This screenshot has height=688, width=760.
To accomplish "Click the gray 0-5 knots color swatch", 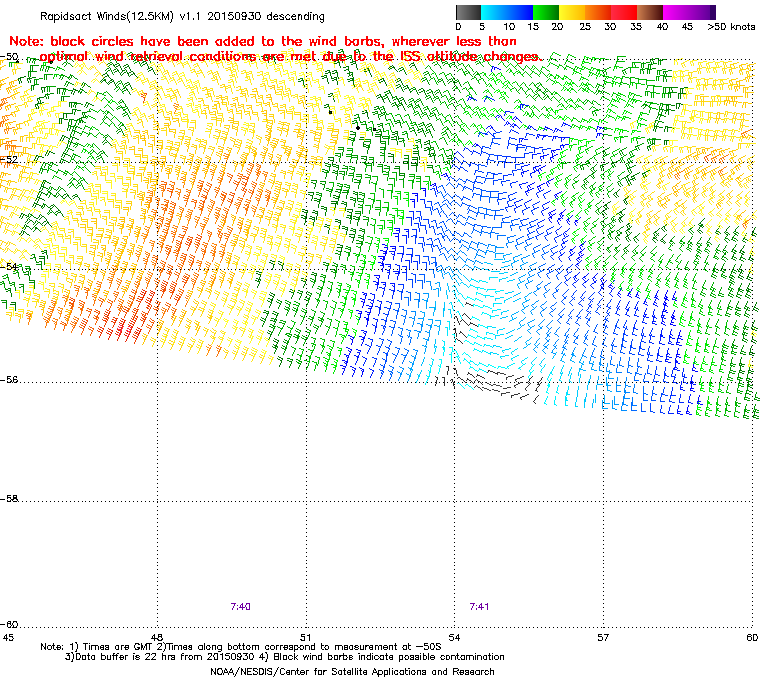I will pos(469,12).
